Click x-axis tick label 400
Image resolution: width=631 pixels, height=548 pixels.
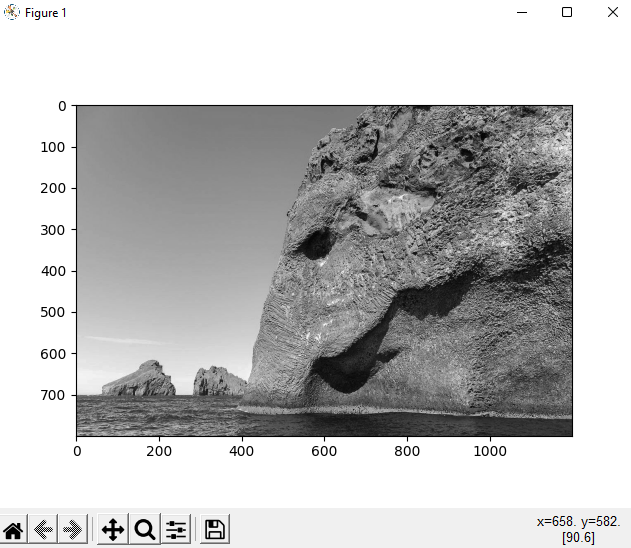click(x=241, y=451)
